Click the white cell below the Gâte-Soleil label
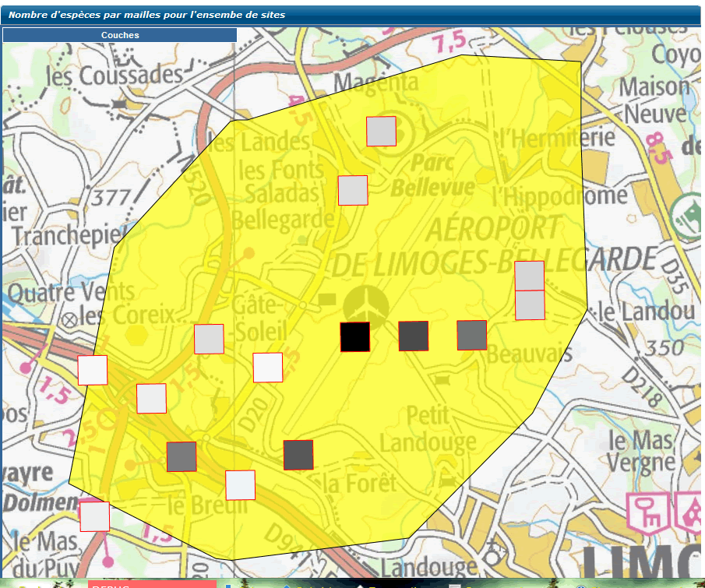Screen dimensions: 705x588 click(x=268, y=368)
